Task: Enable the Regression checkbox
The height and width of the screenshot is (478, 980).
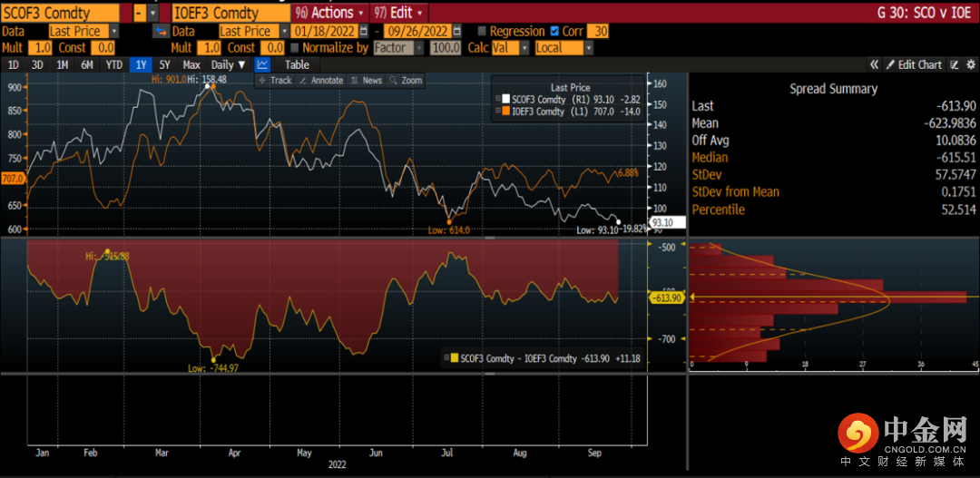Action: [482, 31]
